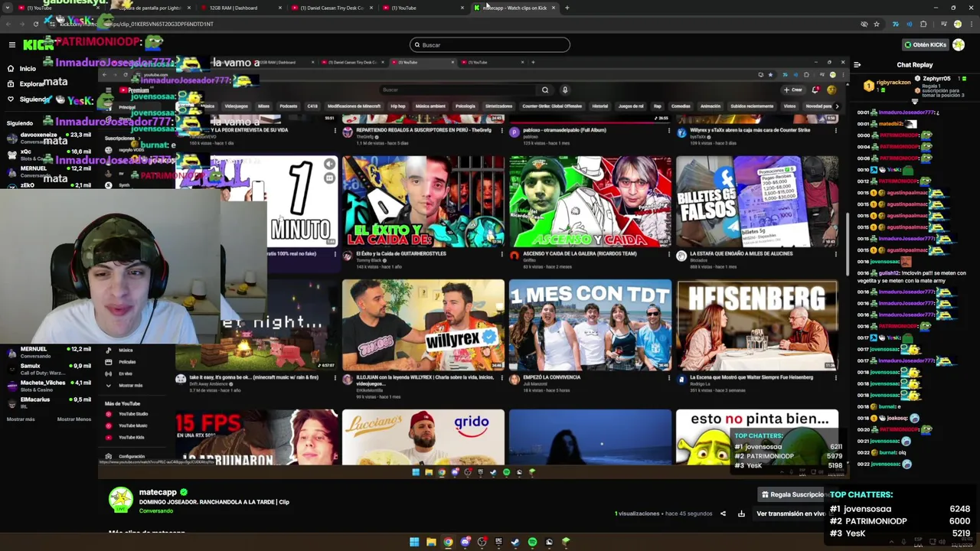
Task: Click the Chrome profile avatar
Action: pos(957,24)
